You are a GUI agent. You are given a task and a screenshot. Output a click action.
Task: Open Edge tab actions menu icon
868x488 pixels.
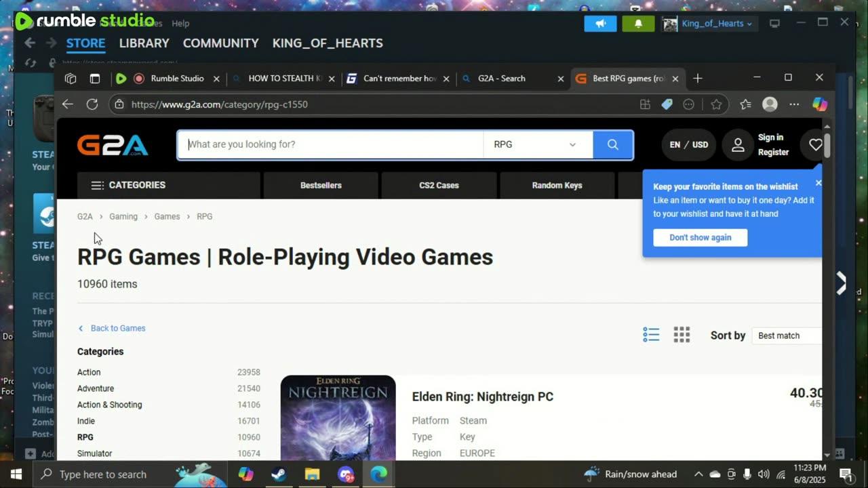tap(95, 79)
